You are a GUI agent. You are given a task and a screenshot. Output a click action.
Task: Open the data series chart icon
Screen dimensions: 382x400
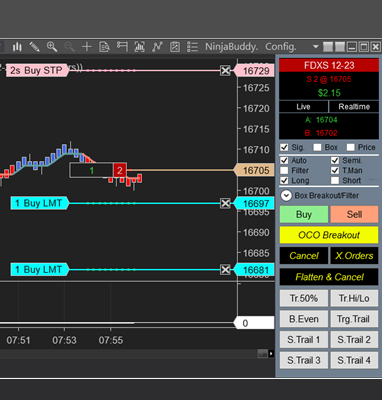click(139, 47)
